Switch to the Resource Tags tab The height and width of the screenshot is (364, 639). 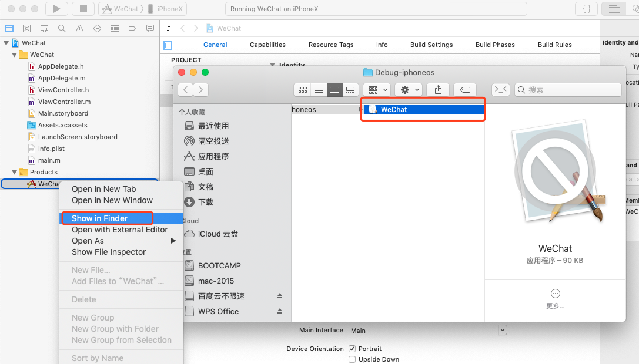(x=331, y=45)
